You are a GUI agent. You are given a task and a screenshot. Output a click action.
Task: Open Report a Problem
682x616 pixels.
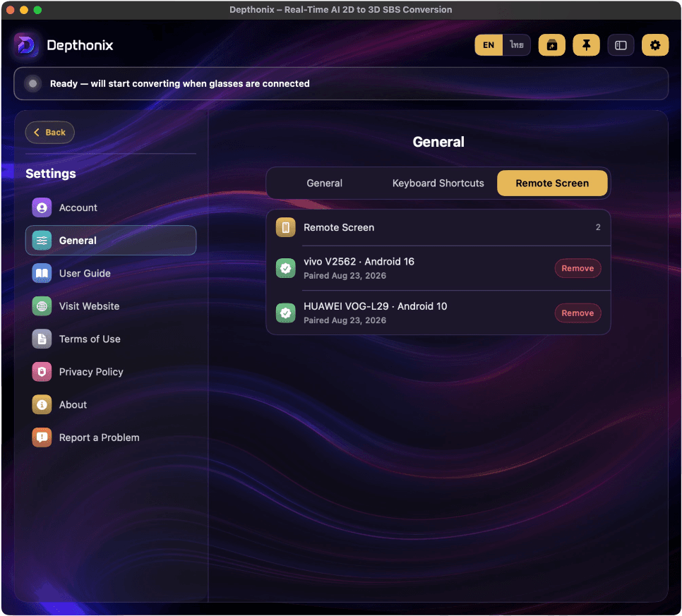pos(111,437)
